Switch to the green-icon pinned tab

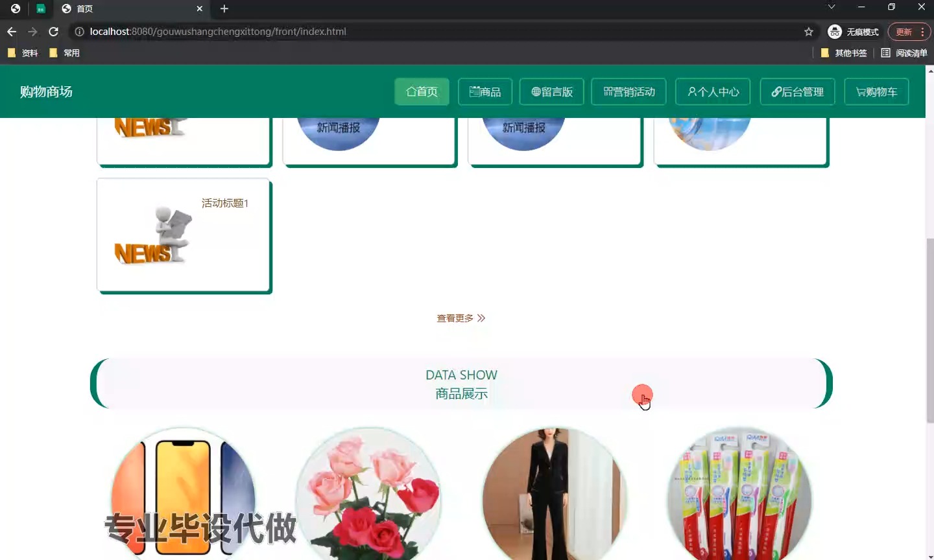tap(40, 8)
